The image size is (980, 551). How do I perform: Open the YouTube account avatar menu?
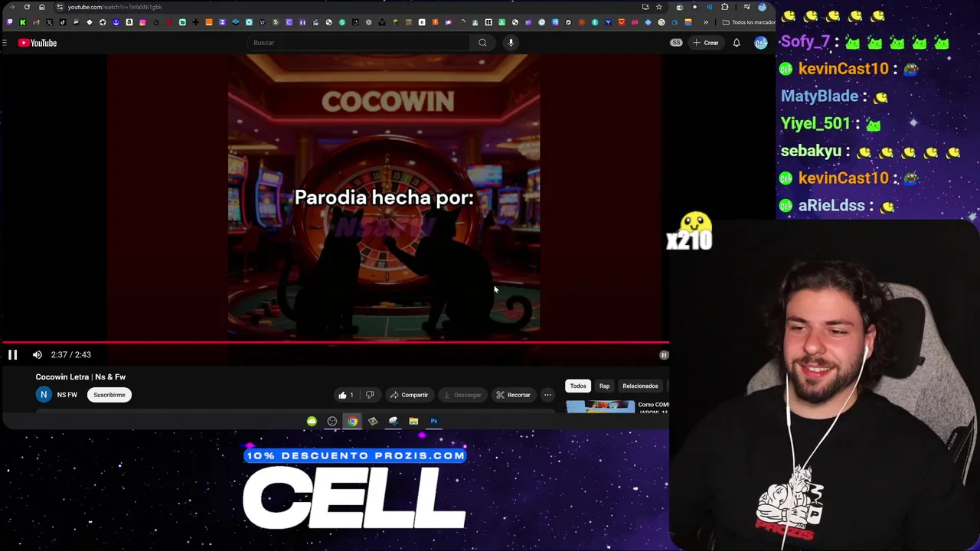[x=760, y=43]
